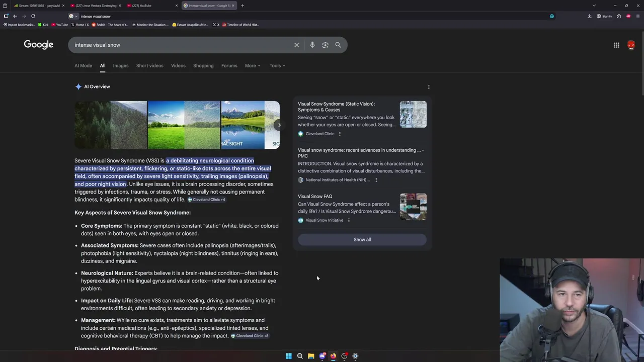Click Cleveland Clinic +4 citation chip
644x362 pixels.
[x=207, y=200]
